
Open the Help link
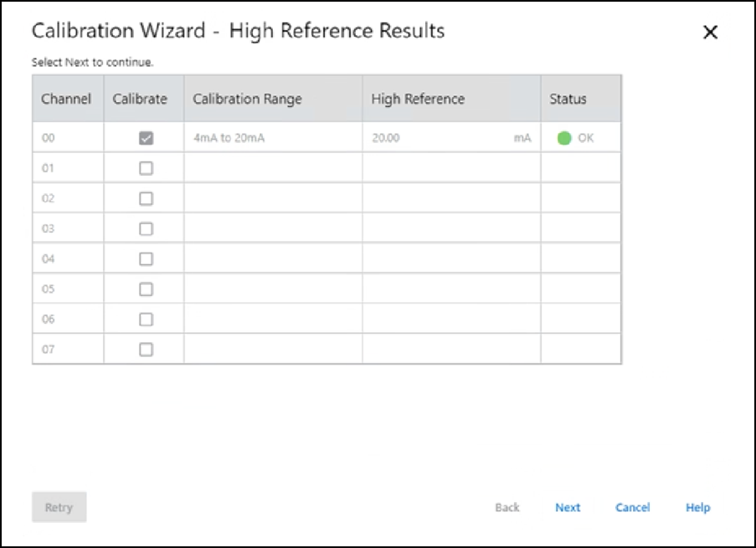pos(697,507)
